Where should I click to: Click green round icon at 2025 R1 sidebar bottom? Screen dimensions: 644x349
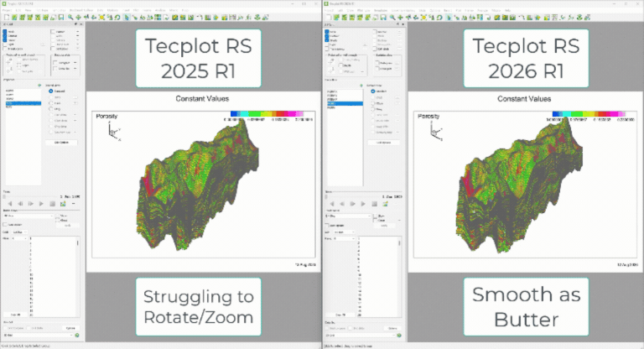click(x=77, y=335)
